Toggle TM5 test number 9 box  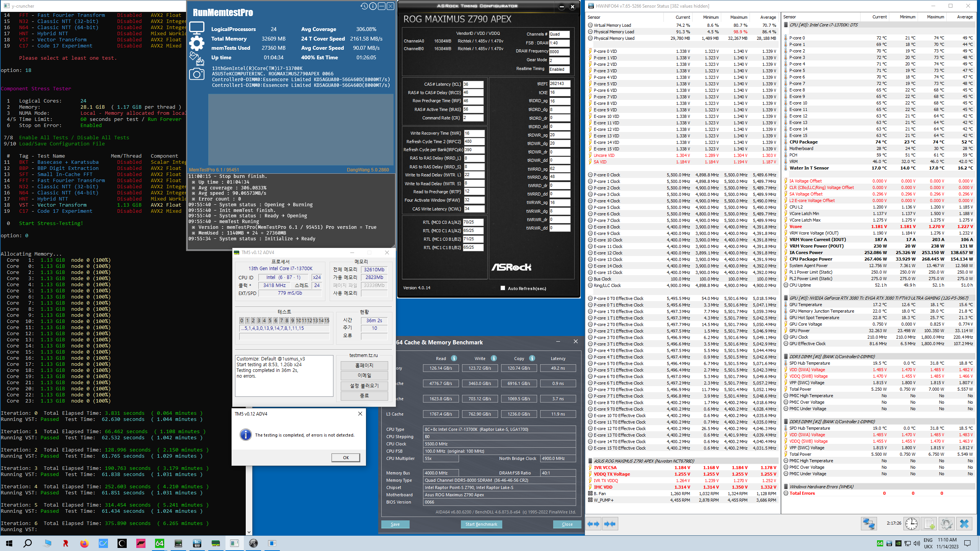(292, 320)
